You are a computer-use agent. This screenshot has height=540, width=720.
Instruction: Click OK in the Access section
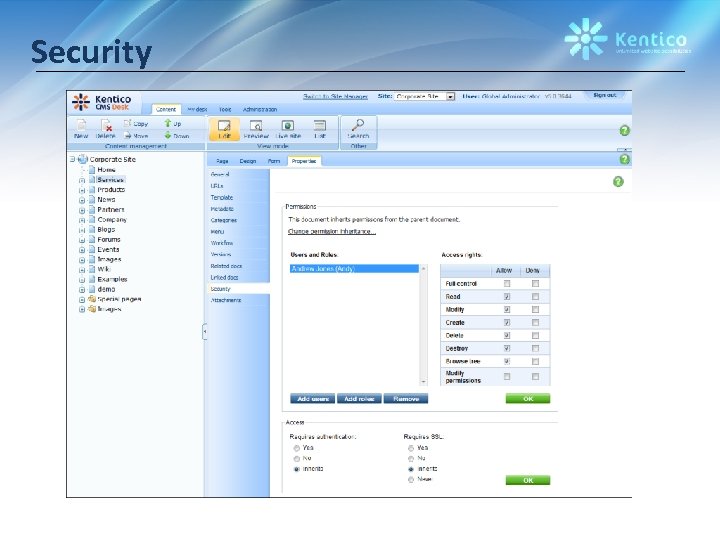[528, 480]
